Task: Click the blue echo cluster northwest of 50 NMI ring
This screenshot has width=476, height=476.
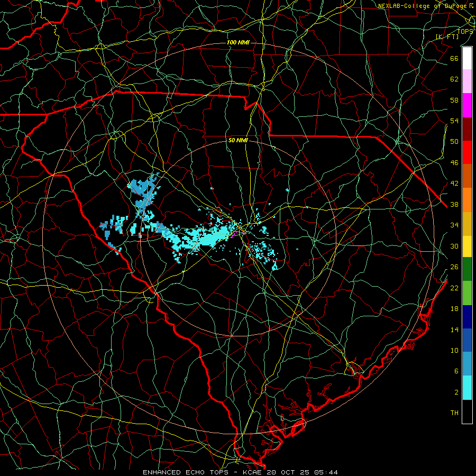Action: click(143, 191)
